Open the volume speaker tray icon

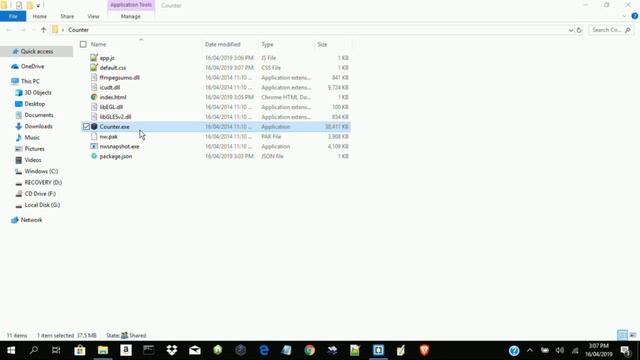(560, 350)
